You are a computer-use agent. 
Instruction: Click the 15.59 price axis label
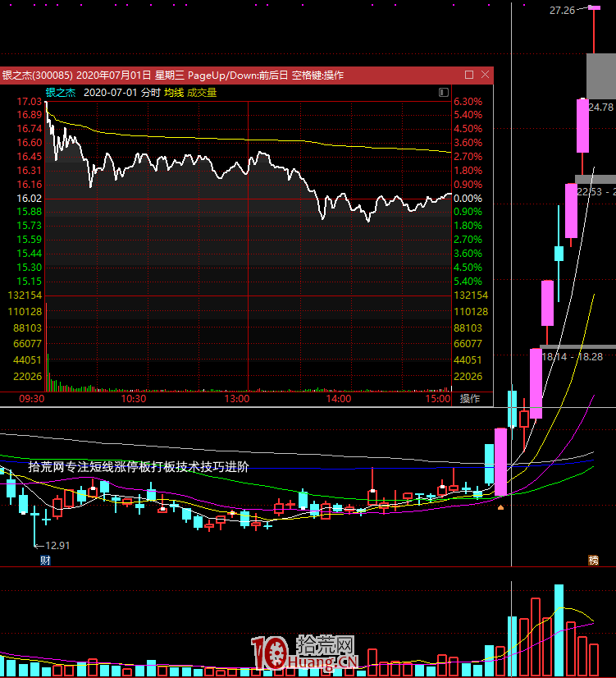click(30, 240)
